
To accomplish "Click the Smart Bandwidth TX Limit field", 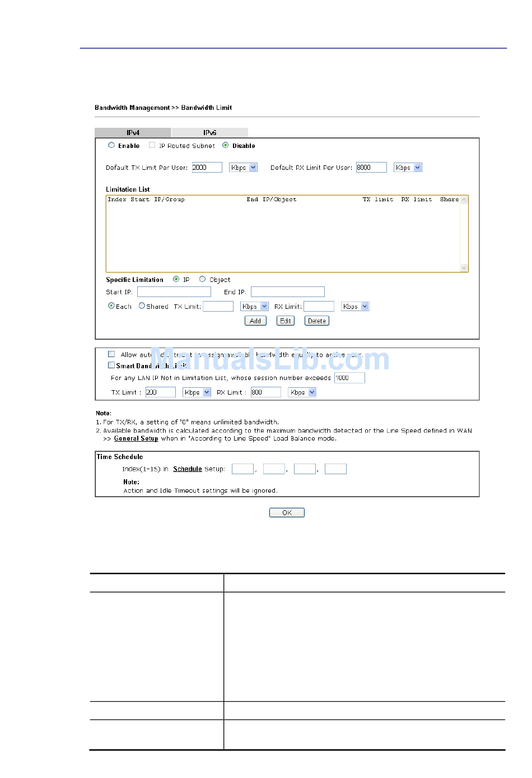I will point(161,392).
